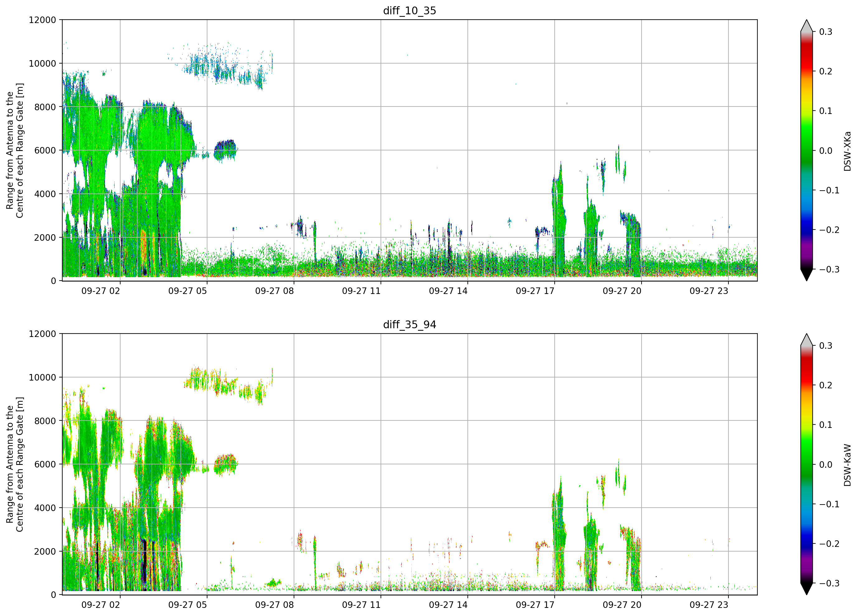Select the DSW-KaW colorbar label
This screenshot has height=616, width=858.
[x=847, y=465]
